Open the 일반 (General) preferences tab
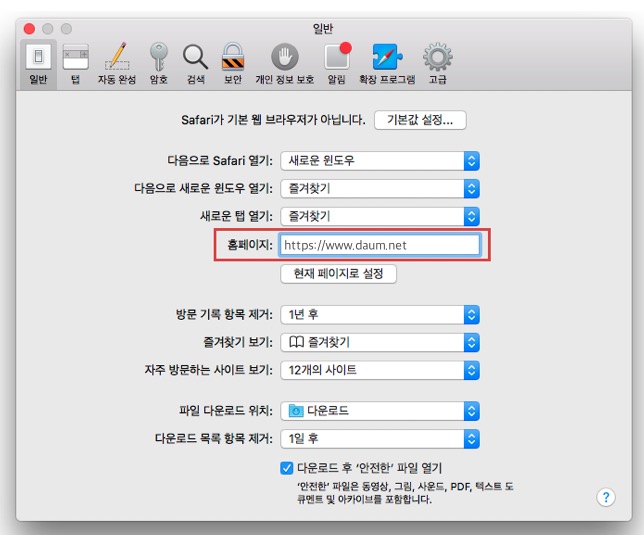Viewport: 644px width, 535px height. 38,64
